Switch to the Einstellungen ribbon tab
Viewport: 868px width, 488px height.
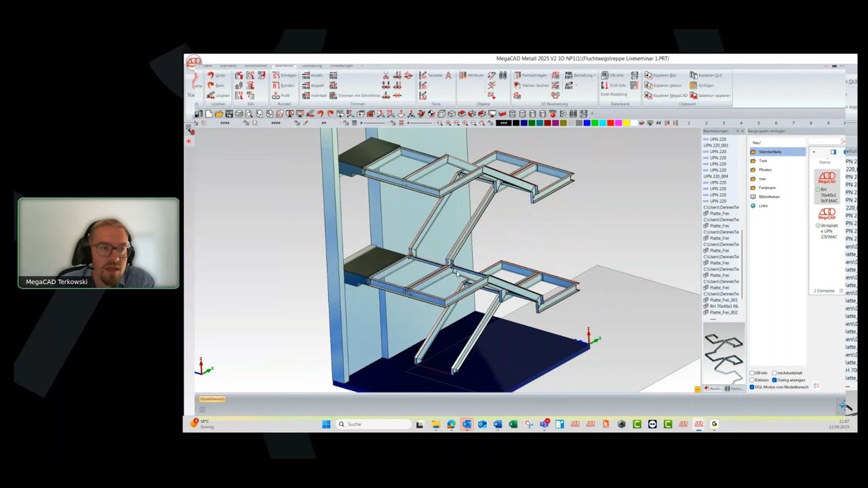pos(342,66)
